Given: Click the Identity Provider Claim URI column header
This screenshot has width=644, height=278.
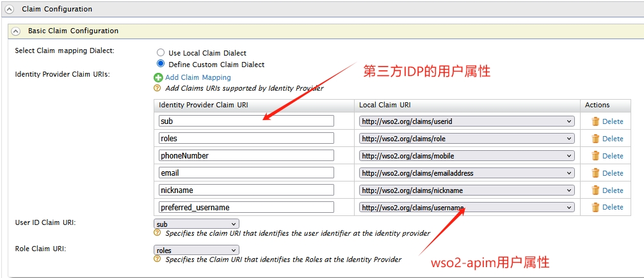Looking at the screenshot, I should [204, 105].
